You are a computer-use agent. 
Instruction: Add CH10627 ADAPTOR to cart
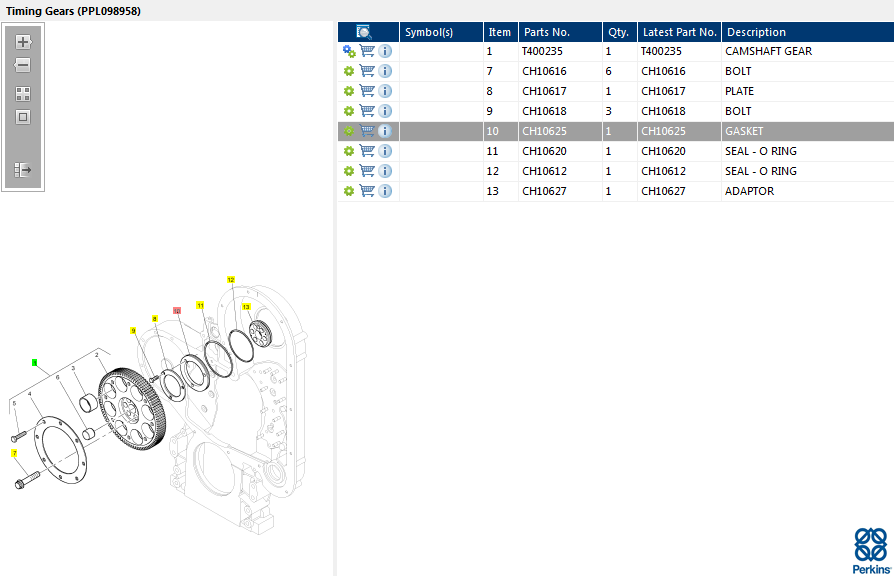point(367,191)
